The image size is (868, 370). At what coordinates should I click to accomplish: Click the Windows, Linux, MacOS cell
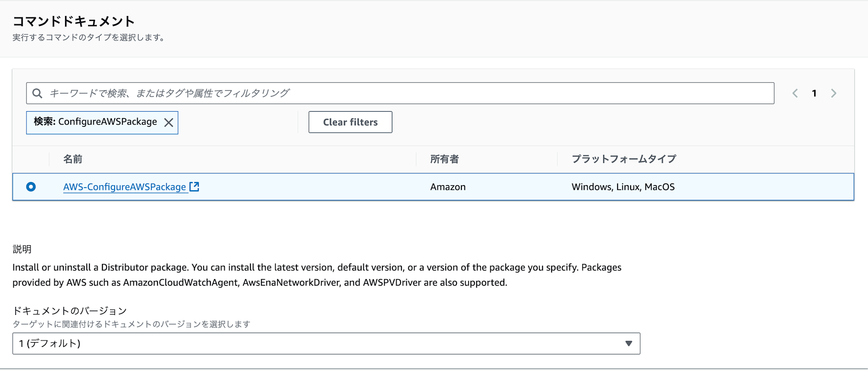623,187
